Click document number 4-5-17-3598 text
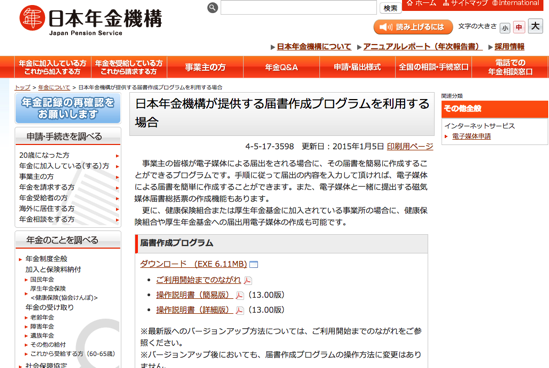The height and width of the screenshot is (368, 549). (270, 147)
